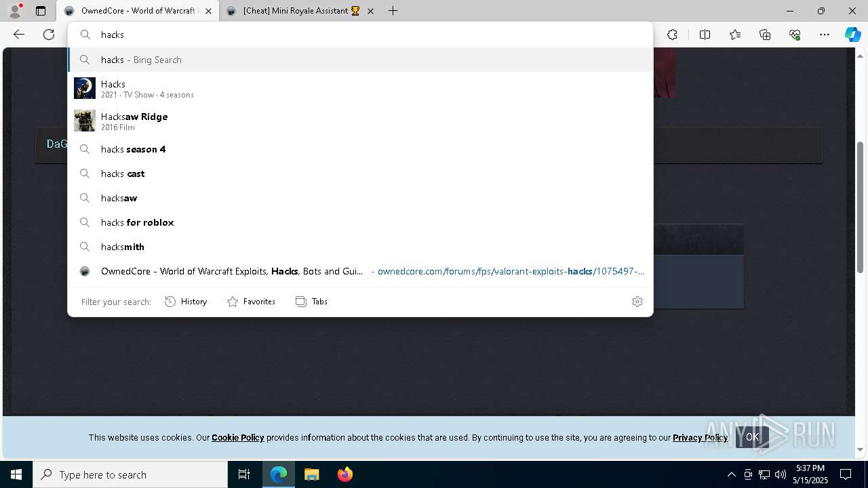Viewport: 868px width, 488px height.
Task: Open the Privacy Policy link
Action: click(x=700, y=438)
